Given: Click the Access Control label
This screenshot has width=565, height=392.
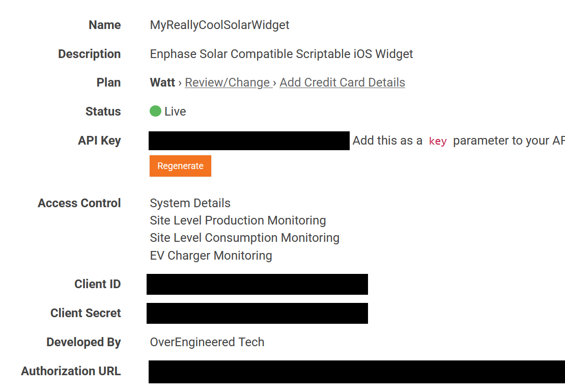Looking at the screenshot, I should point(79,203).
